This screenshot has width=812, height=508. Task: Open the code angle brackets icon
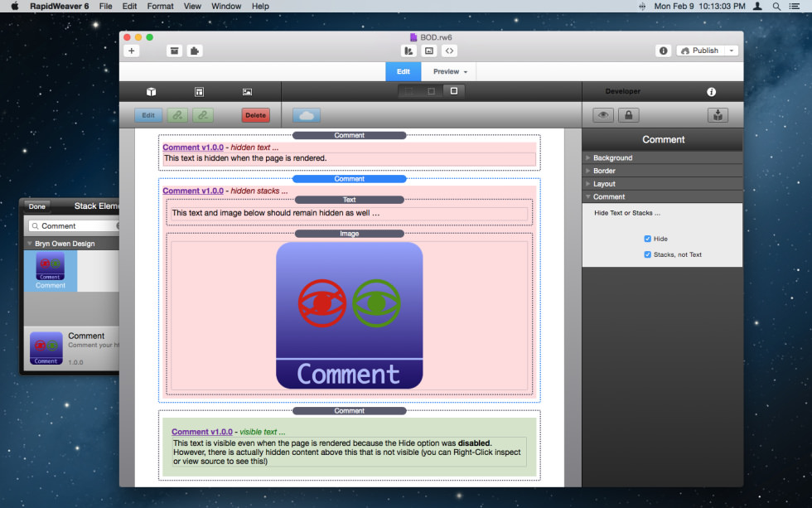(x=449, y=51)
